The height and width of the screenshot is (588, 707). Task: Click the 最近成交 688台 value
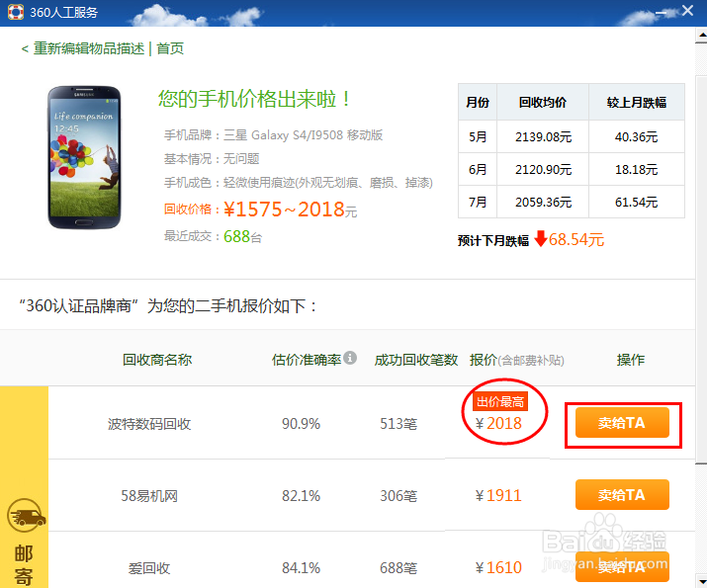242,236
